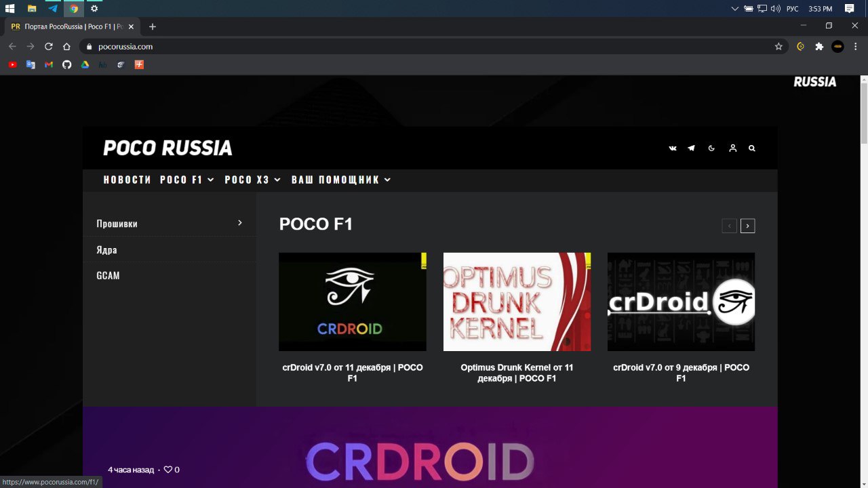Open the Google Drive bookmark
Image resolution: width=868 pixels, height=488 pixels.
pyautogui.click(x=85, y=64)
